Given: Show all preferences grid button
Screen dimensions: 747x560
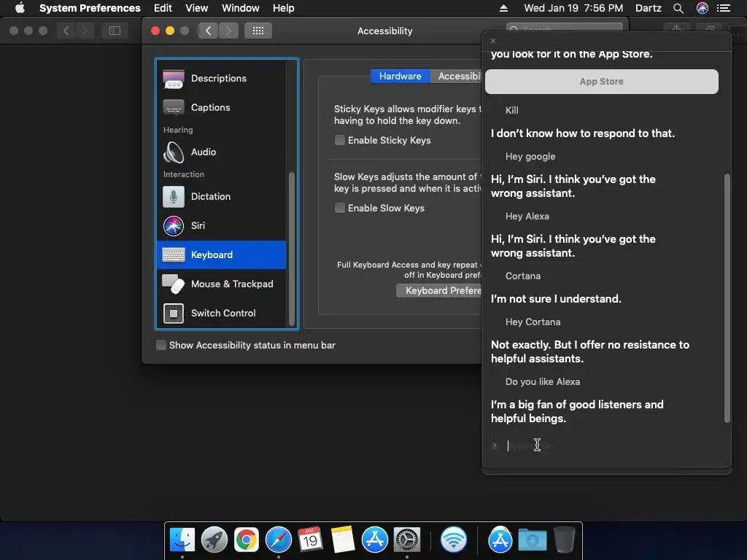Looking at the screenshot, I should click(258, 31).
